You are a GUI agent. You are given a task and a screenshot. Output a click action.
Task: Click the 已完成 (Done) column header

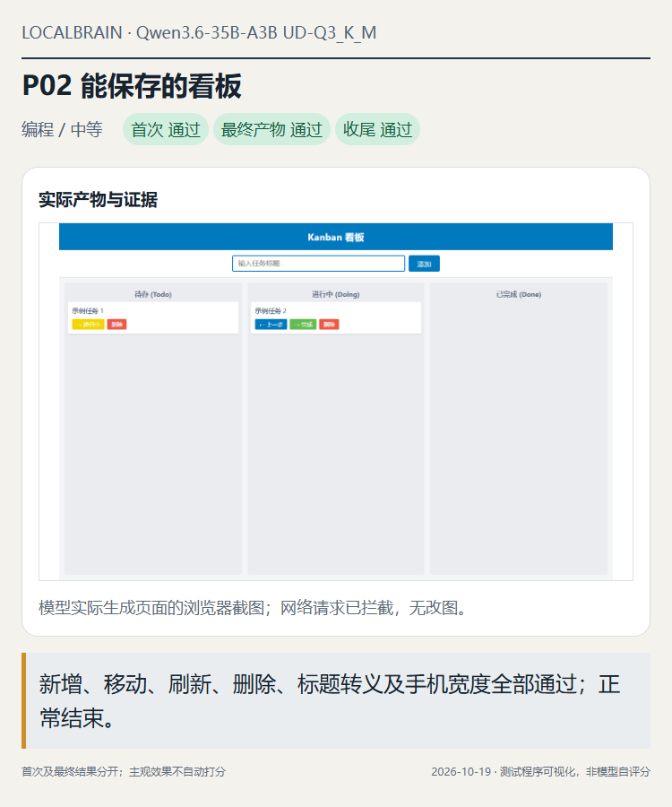519,294
